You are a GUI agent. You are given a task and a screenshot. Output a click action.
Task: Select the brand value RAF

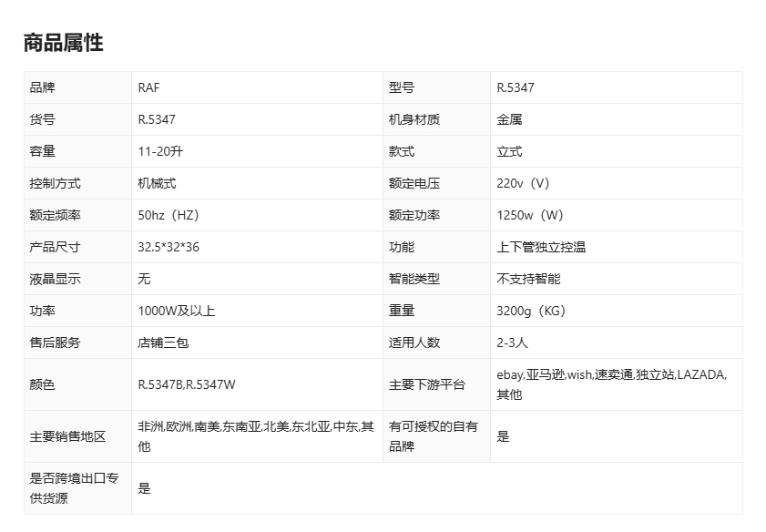click(148, 87)
